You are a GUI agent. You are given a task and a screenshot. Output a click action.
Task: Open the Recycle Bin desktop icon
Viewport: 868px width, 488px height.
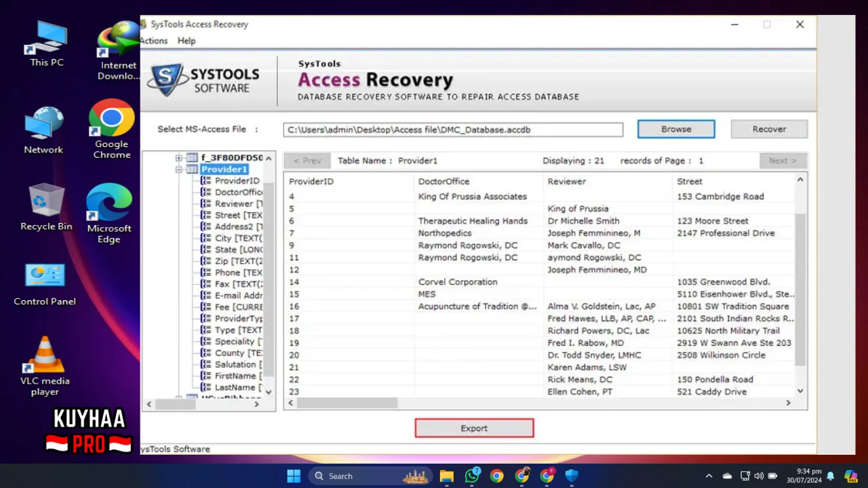(46, 207)
